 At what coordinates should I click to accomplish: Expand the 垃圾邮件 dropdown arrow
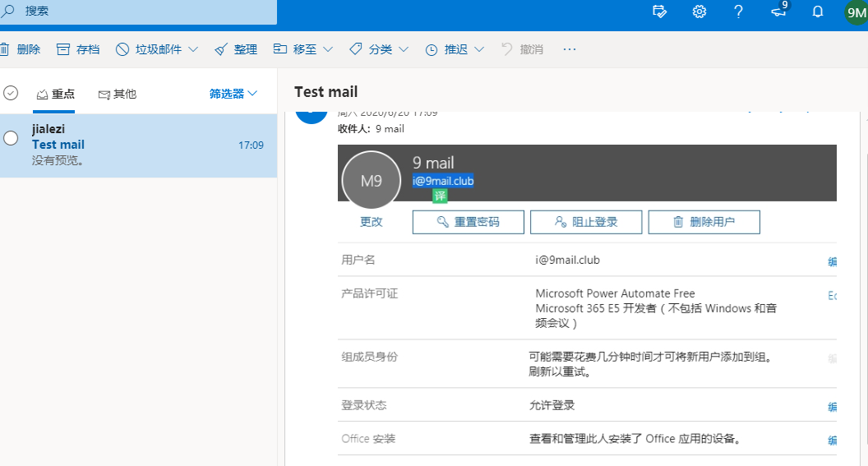point(193,49)
